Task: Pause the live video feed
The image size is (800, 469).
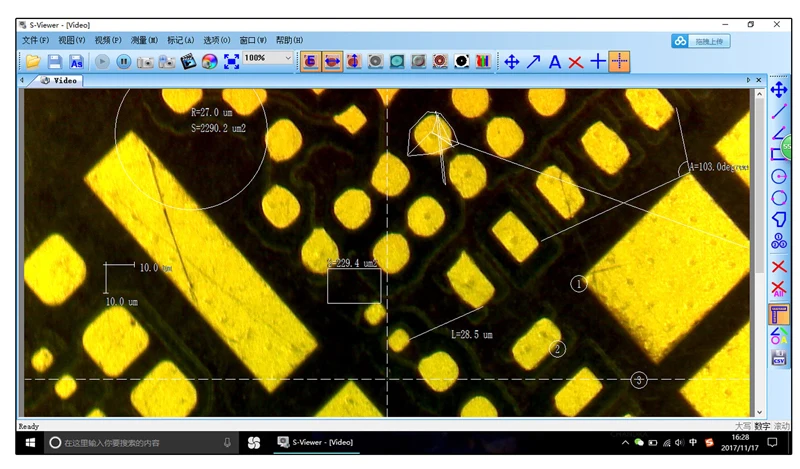Action: (x=123, y=62)
